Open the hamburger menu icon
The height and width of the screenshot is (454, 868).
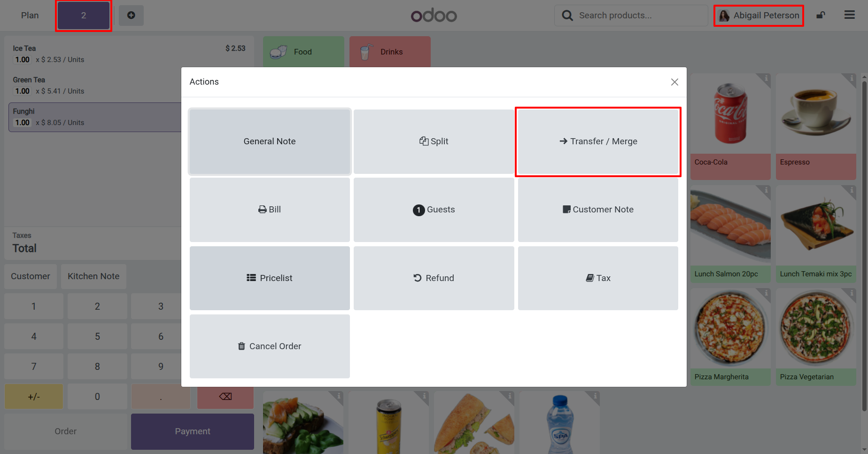[x=850, y=15]
